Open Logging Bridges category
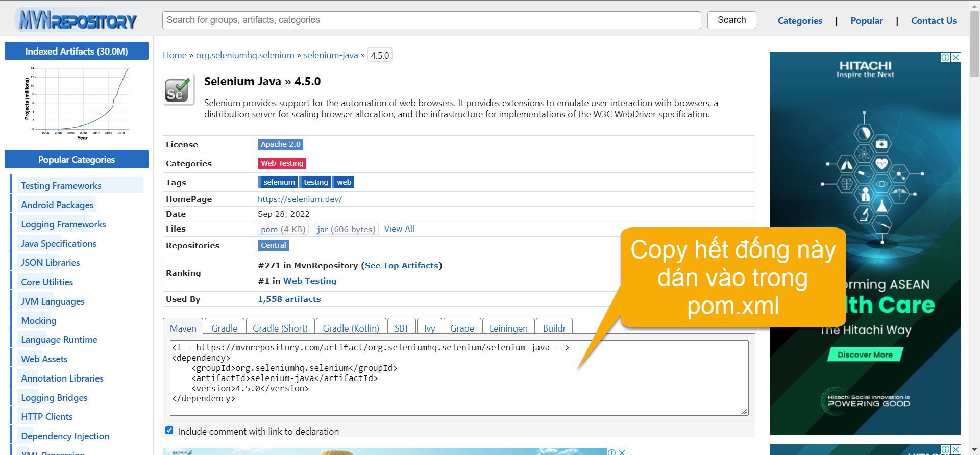Viewport: 980px width, 455px height. click(x=54, y=398)
